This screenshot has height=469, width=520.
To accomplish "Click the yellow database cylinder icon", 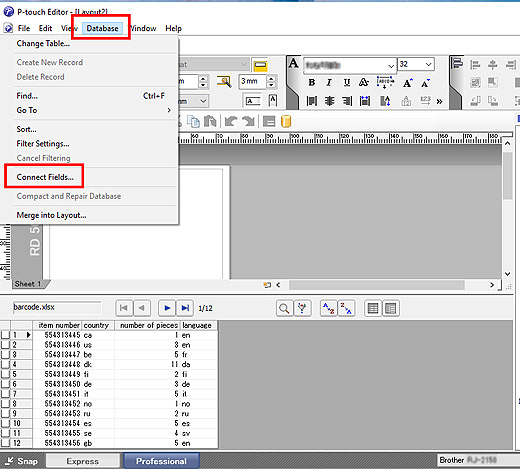I will (286, 121).
